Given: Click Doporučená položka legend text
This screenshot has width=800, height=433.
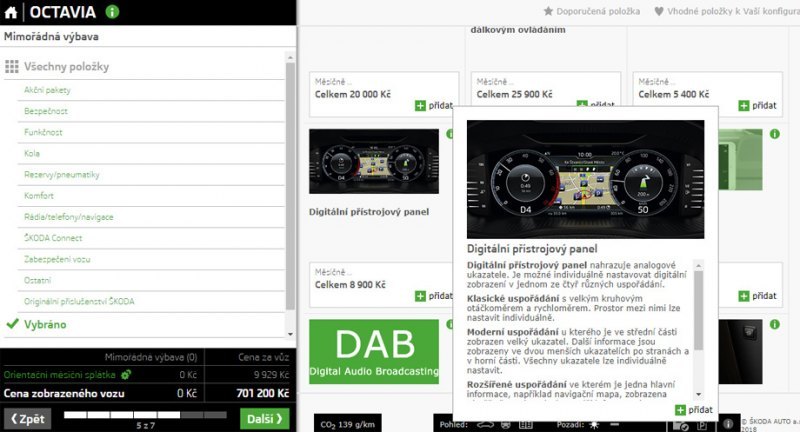Looking at the screenshot, I should click(598, 11).
